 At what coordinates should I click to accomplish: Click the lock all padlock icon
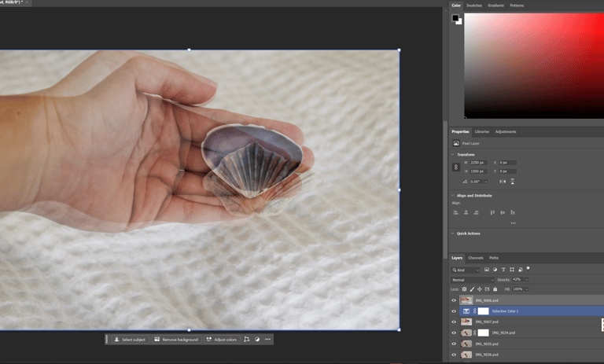click(495, 289)
